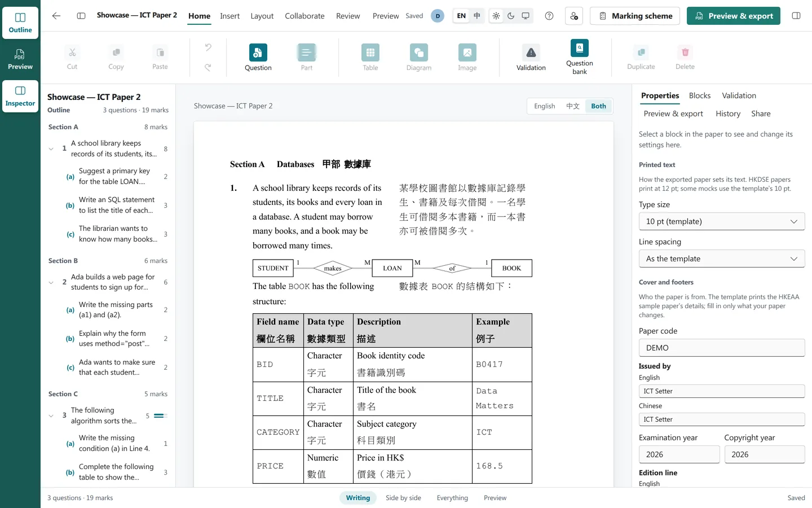
Task: Open the PDF Preview sidebar item
Action: click(x=20, y=59)
